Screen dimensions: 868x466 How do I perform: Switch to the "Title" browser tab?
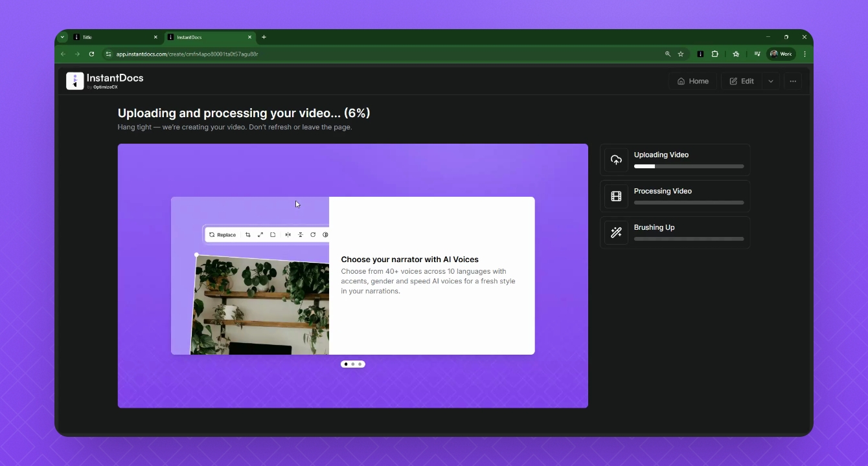point(115,37)
